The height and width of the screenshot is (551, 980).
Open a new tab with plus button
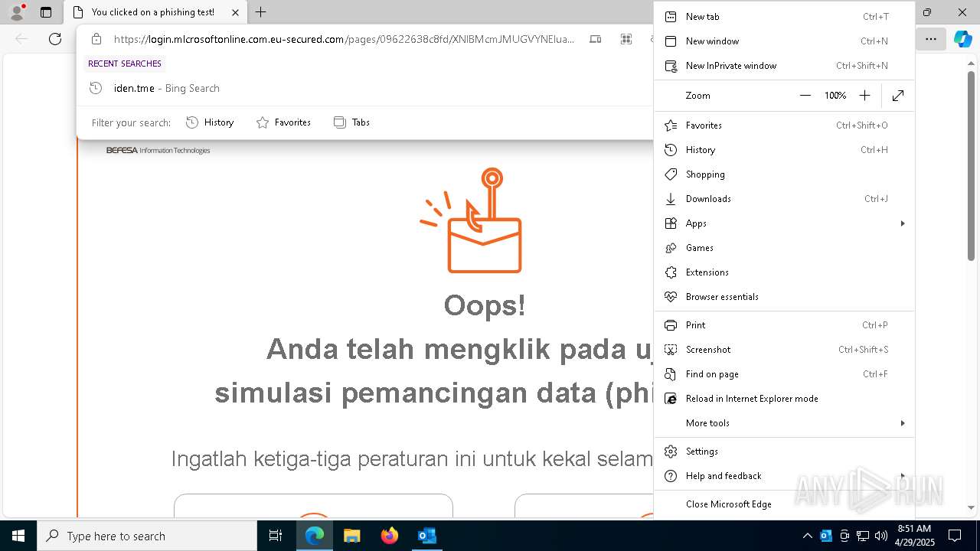(x=260, y=12)
